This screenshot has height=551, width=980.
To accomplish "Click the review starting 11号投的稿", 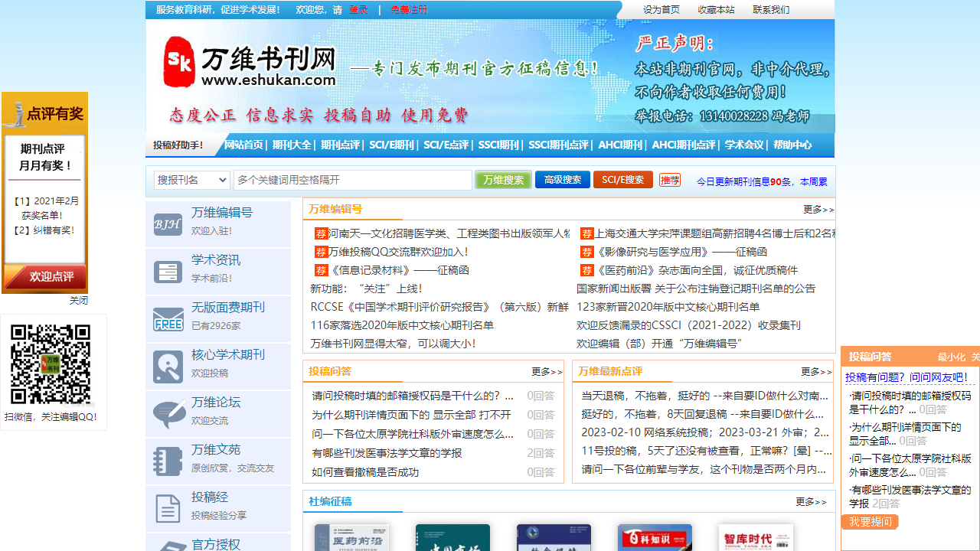I will pos(707,451).
